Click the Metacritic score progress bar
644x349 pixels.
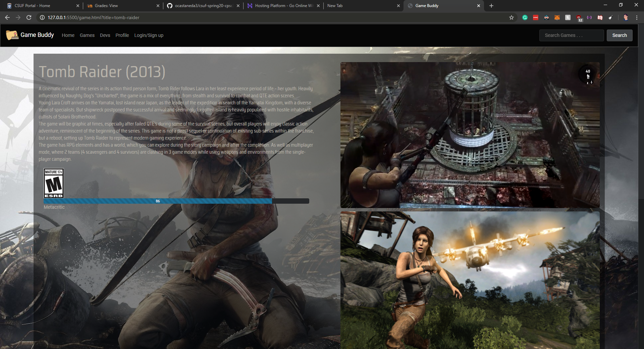tap(176, 201)
